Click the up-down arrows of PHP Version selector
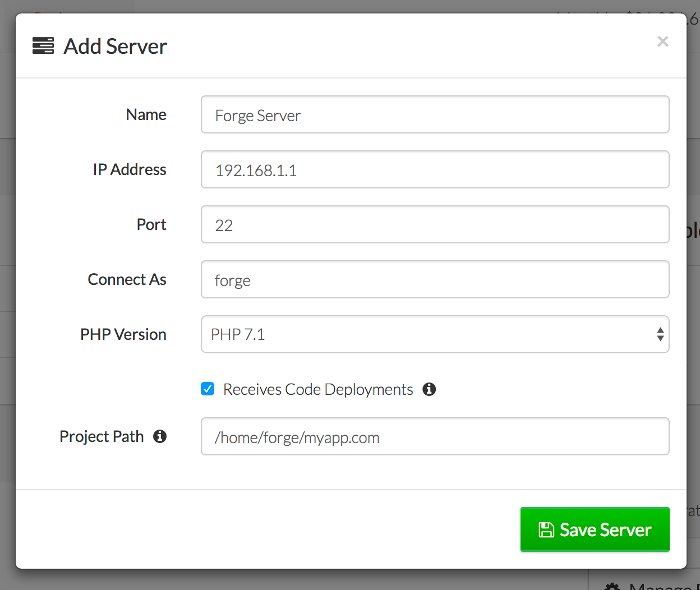 coord(660,334)
